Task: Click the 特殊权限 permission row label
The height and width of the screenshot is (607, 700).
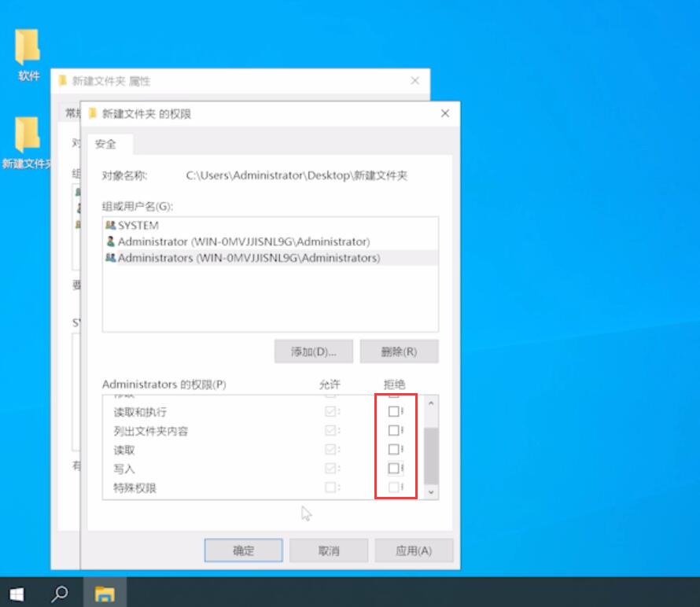Action: (x=134, y=487)
